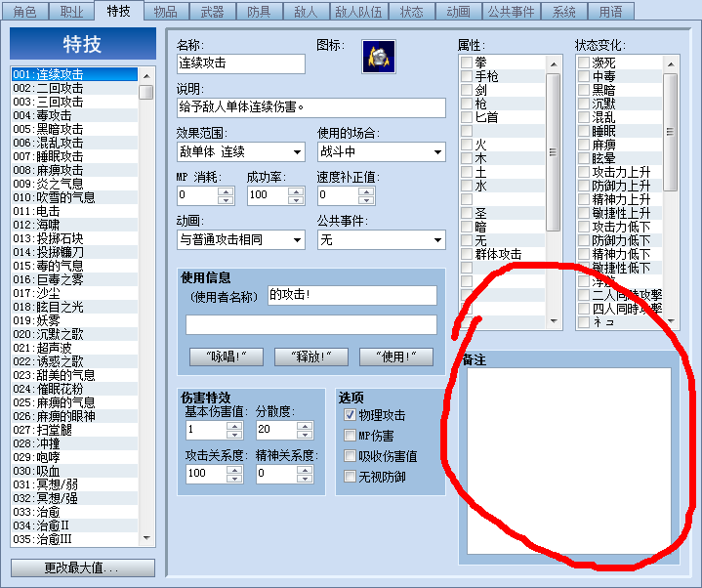Select skill 004:毒攻击

[x=74, y=115]
